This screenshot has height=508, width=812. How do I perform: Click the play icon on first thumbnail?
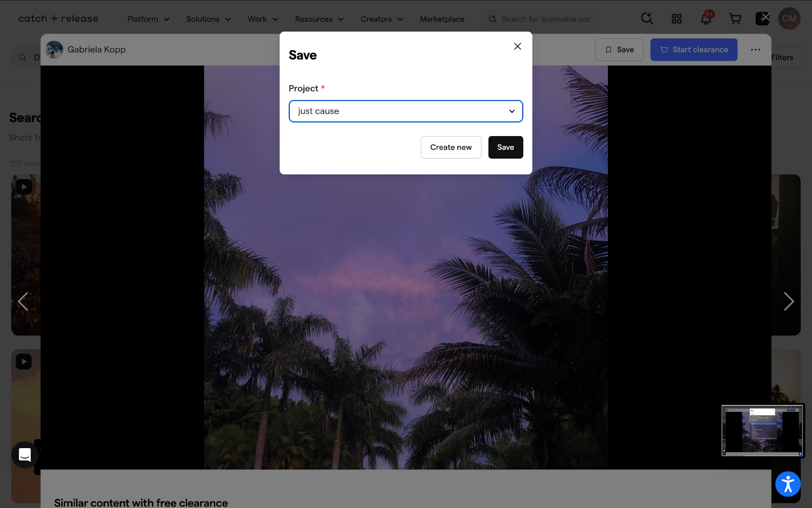(x=23, y=187)
